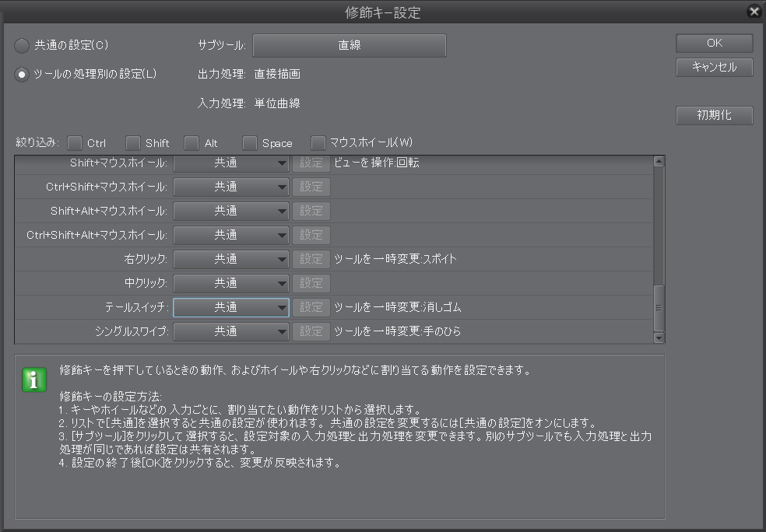Close the modifier key settings dialog
Image resolution: width=766 pixels, height=532 pixels.
pyautogui.click(x=753, y=12)
